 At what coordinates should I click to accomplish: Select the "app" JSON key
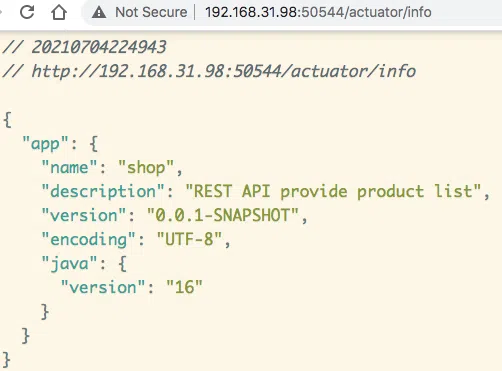(x=45, y=144)
